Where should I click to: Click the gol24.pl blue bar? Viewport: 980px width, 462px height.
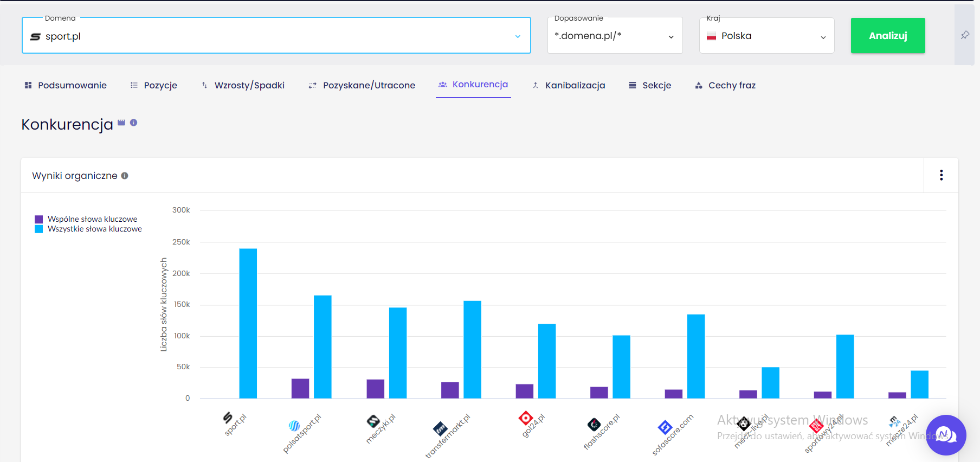[547, 361]
